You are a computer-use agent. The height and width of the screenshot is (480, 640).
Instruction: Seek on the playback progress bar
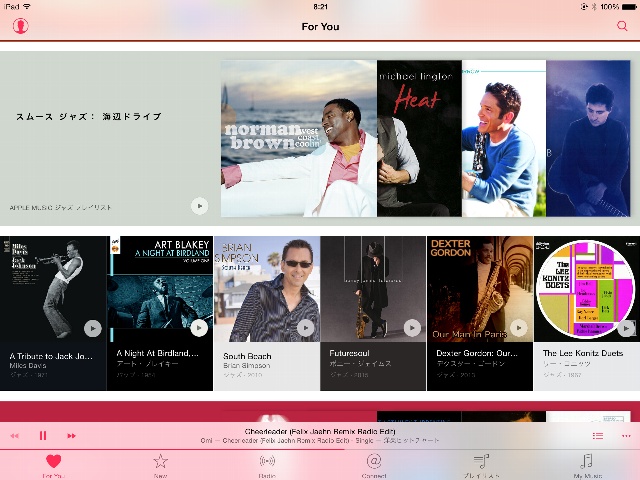pyautogui.click(x=320, y=449)
